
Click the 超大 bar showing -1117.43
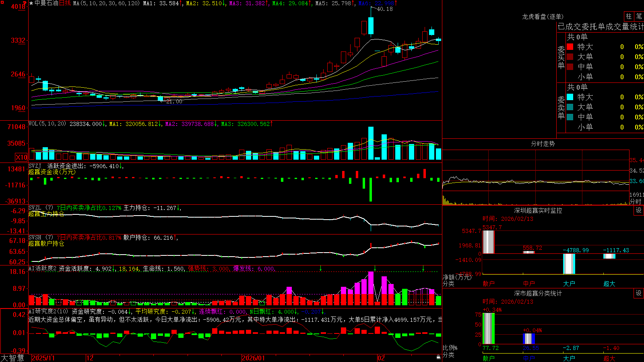609,256
